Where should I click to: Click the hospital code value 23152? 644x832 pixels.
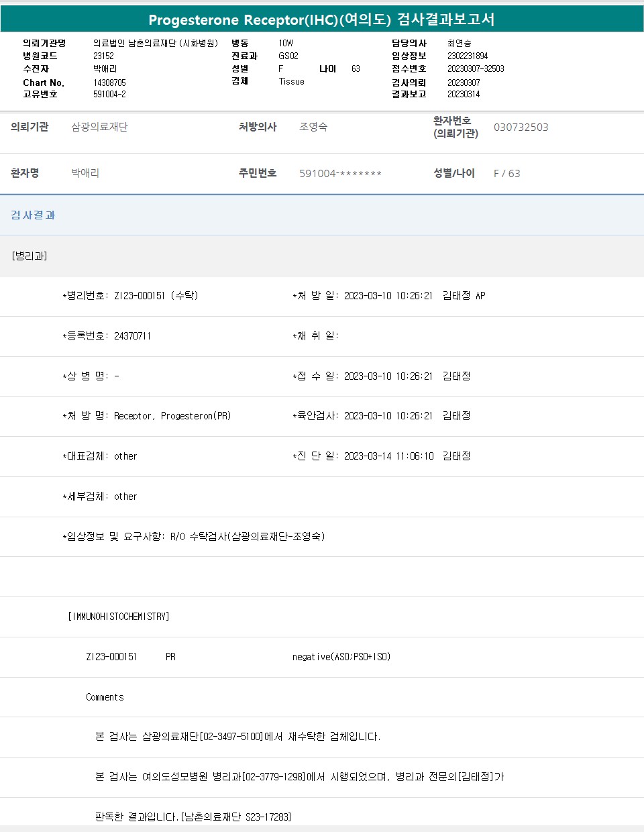click(x=103, y=56)
